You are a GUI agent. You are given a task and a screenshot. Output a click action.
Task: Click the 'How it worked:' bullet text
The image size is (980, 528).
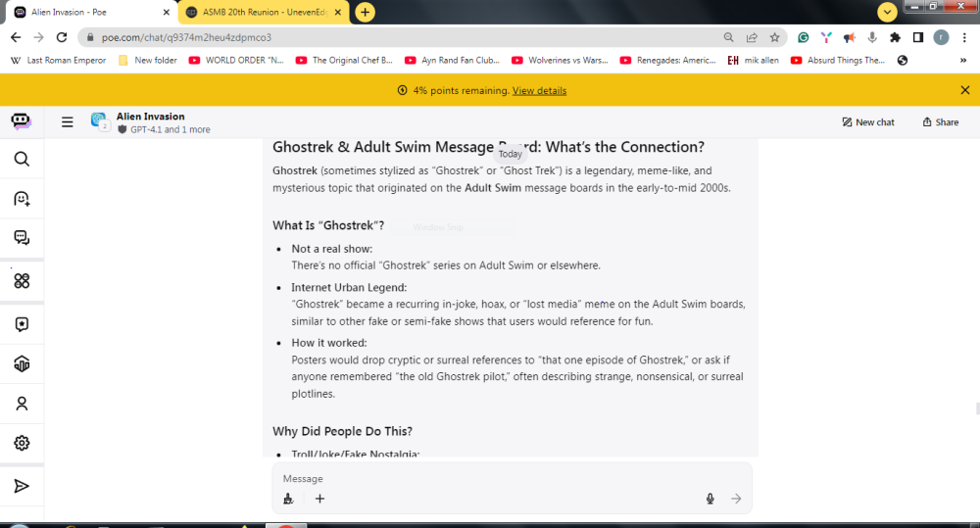[x=328, y=343]
